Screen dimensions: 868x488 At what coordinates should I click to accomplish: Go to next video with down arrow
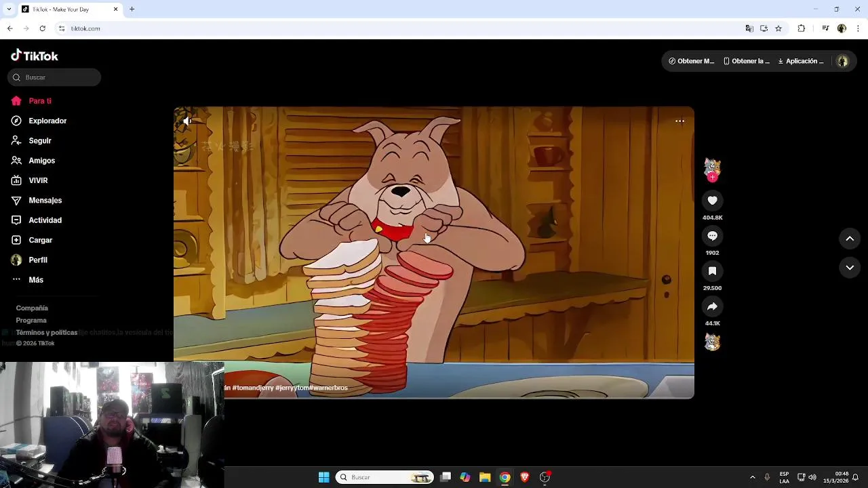point(850,268)
